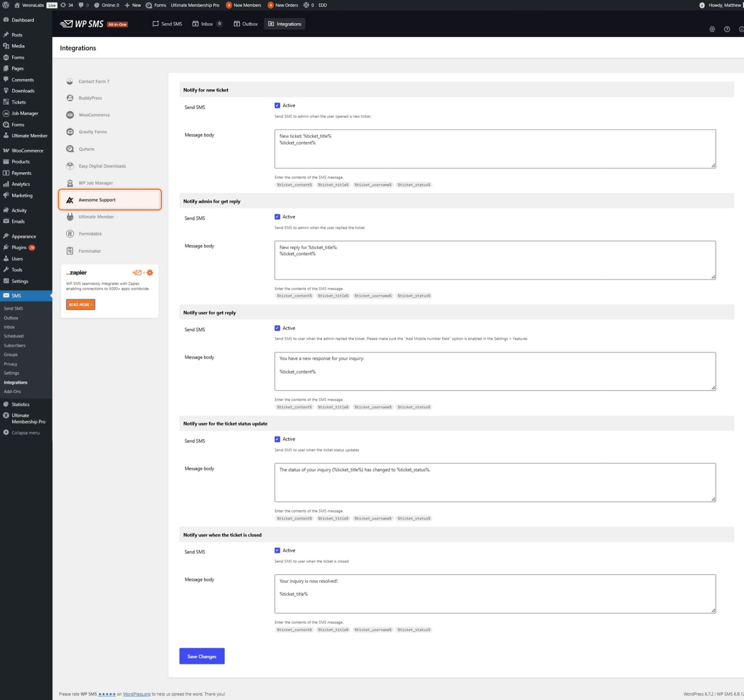Open Subscribers in SMS submenu

pos(14,345)
